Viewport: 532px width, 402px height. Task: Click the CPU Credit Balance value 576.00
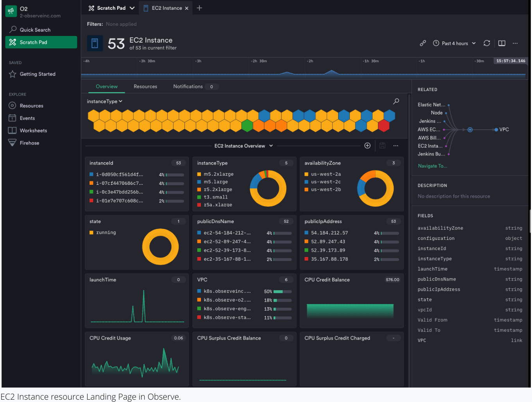click(x=392, y=280)
